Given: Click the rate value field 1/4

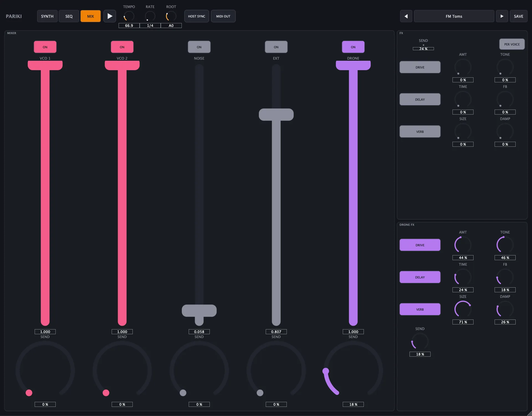Looking at the screenshot, I should point(150,26).
